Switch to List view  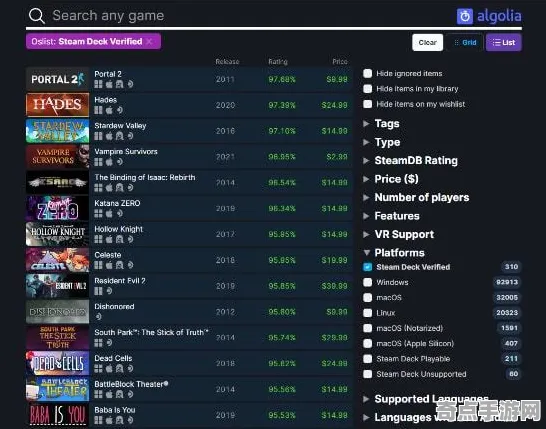click(504, 42)
